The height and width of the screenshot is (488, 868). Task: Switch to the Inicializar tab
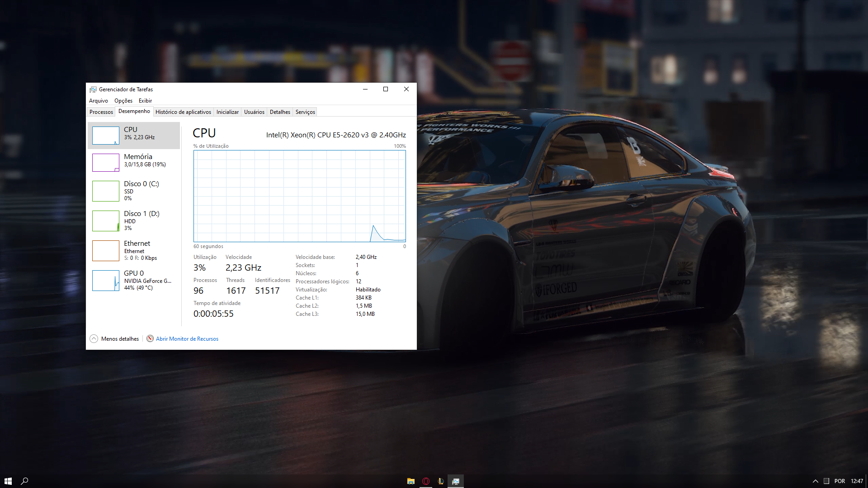coord(227,112)
